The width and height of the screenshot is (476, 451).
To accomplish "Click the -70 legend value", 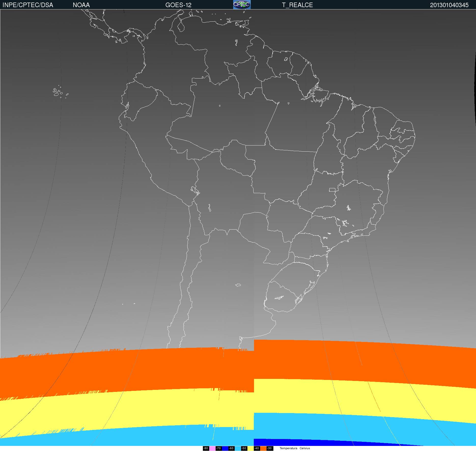I will pyautogui.click(x=219, y=448).
